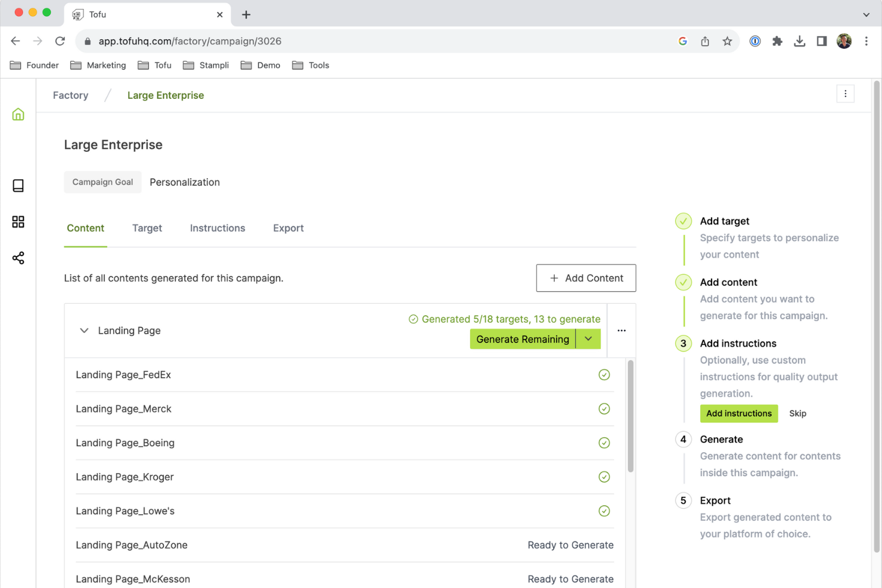This screenshot has height=588, width=882.
Task: Go to Factory breadcrumb link
Action: tap(70, 95)
